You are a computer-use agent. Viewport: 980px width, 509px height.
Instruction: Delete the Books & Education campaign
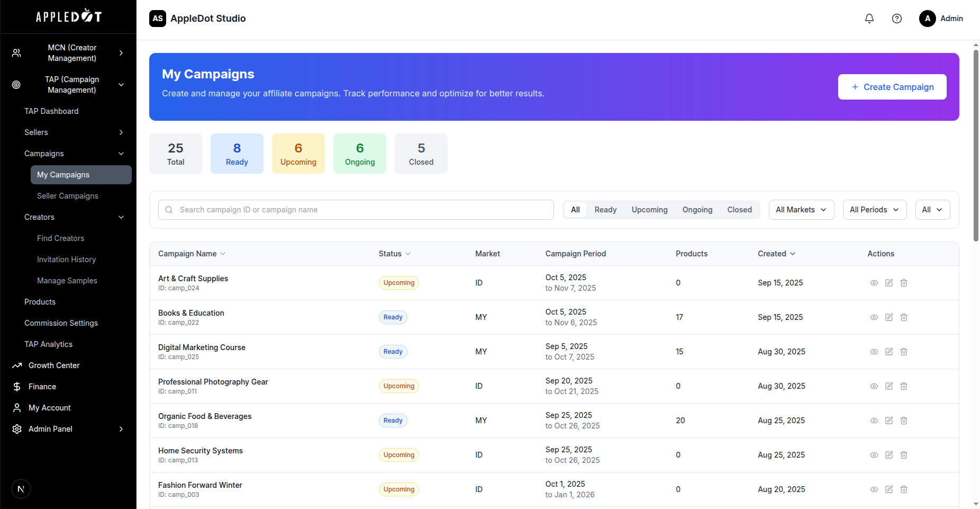click(904, 317)
